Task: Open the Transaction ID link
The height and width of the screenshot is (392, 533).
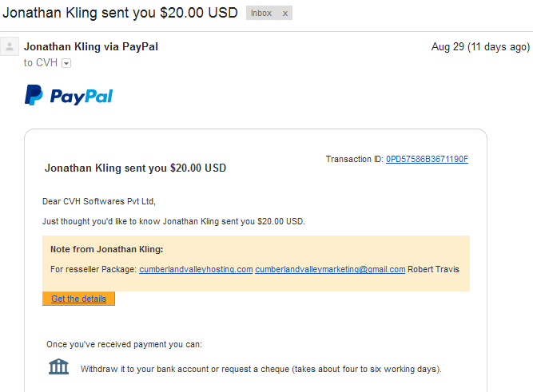Action: point(427,159)
